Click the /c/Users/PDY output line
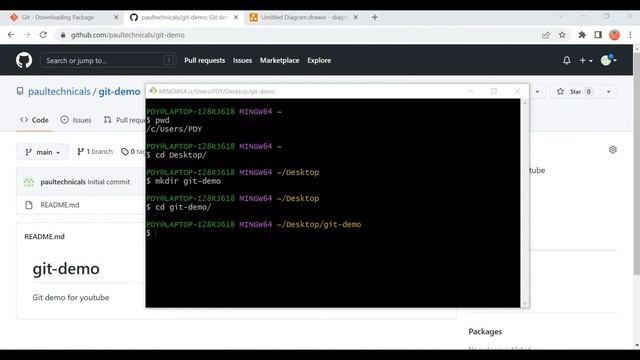Screen dimensions: 640x360 click(x=174, y=129)
